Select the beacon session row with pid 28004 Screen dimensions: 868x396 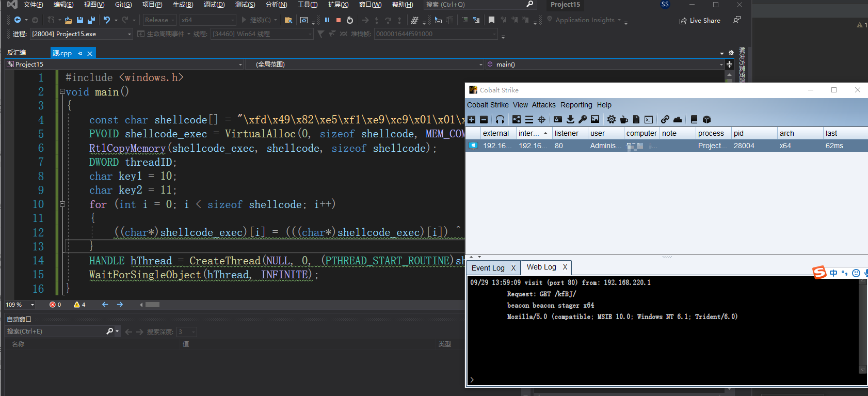click(666, 146)
